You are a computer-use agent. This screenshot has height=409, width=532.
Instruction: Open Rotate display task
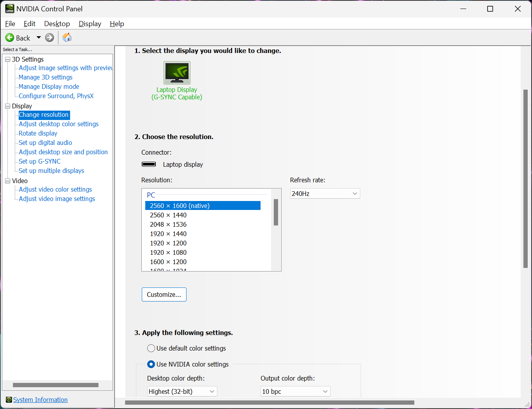click(38, 133)
